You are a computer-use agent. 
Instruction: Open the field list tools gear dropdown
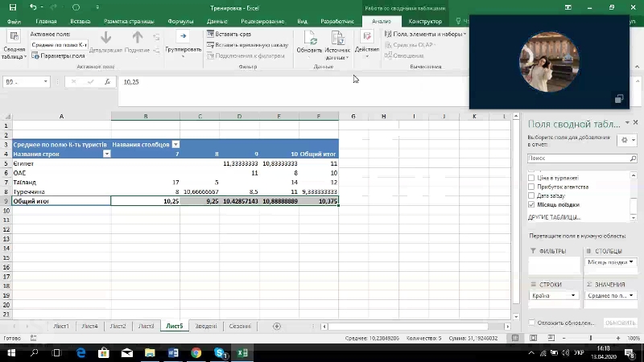point(626,140)
